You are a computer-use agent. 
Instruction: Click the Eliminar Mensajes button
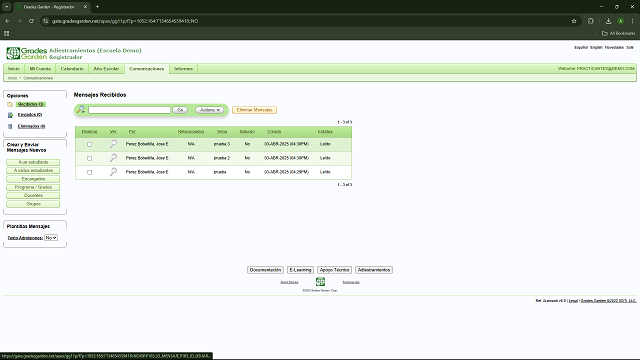[x=254, y=110]
